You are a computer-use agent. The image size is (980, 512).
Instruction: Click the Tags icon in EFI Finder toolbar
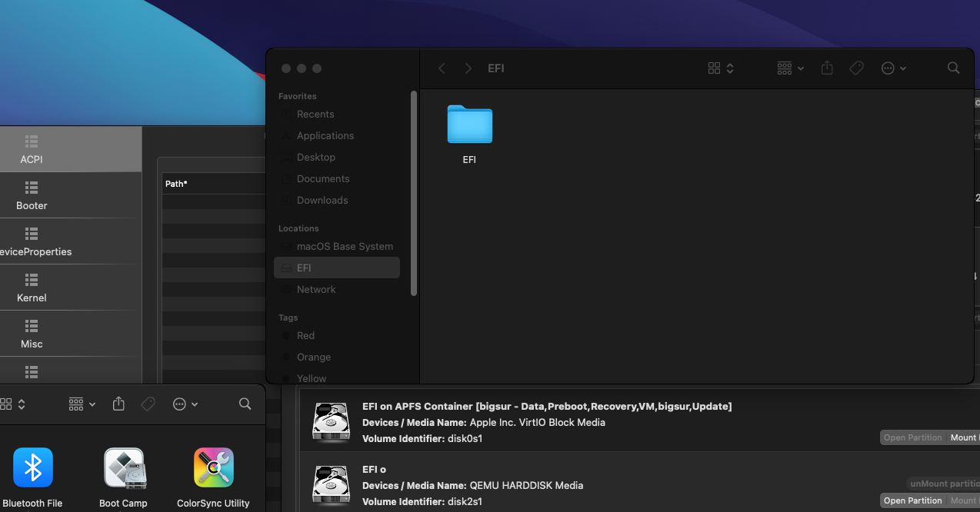click(856, 68)
